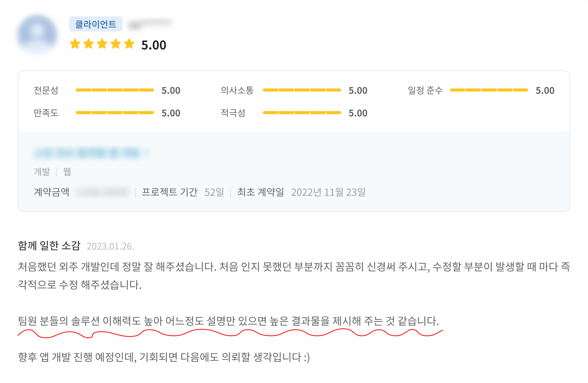Click the first yellow rating star
The width and height of the screenshot is (588, 383).
(75, 44)
